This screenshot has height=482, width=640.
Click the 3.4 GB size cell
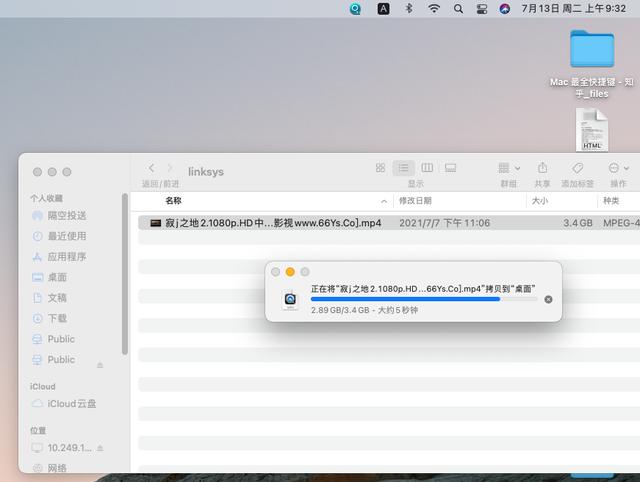578,223
